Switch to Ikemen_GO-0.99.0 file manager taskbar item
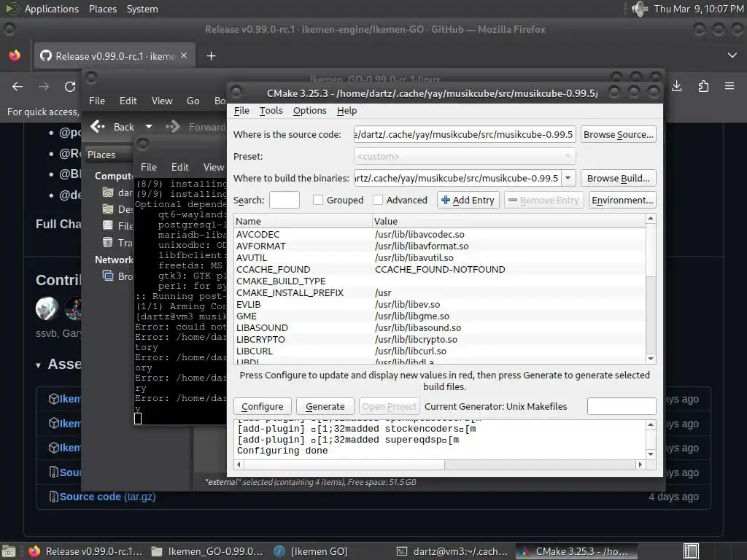Image resolution: width=747 pixels, height=560 pixels. 206,551
